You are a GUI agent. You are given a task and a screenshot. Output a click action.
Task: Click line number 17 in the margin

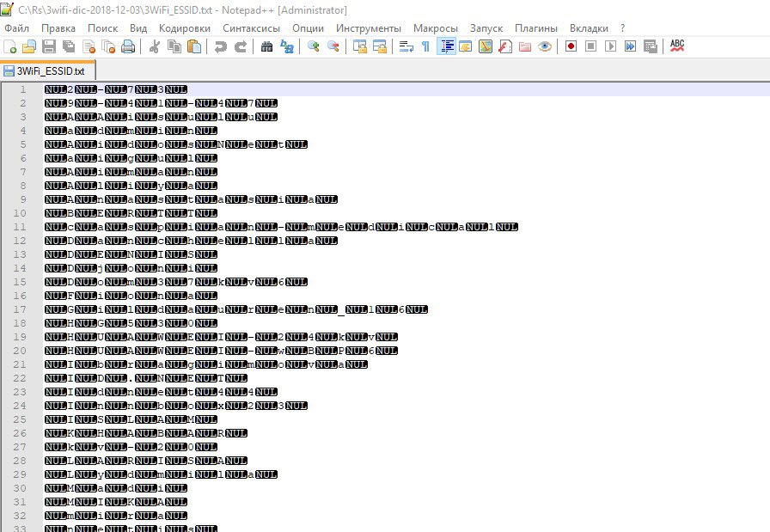click(x=20, y=309)
